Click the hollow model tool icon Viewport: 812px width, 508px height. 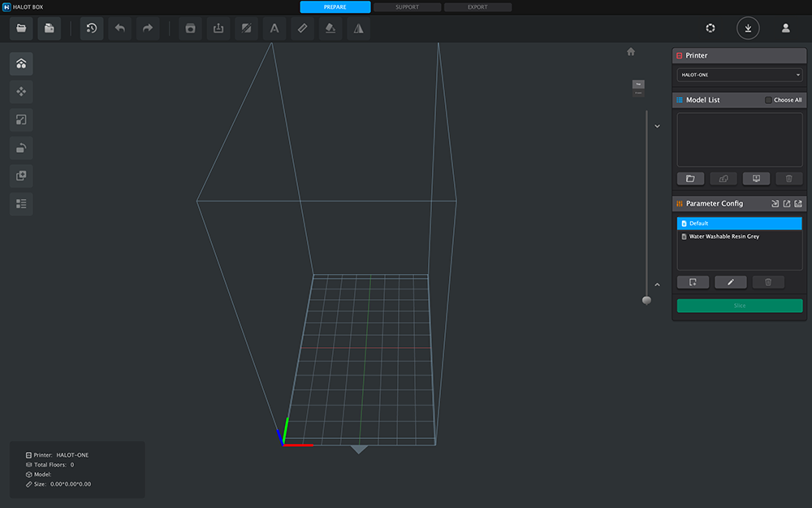click(191, 28)
